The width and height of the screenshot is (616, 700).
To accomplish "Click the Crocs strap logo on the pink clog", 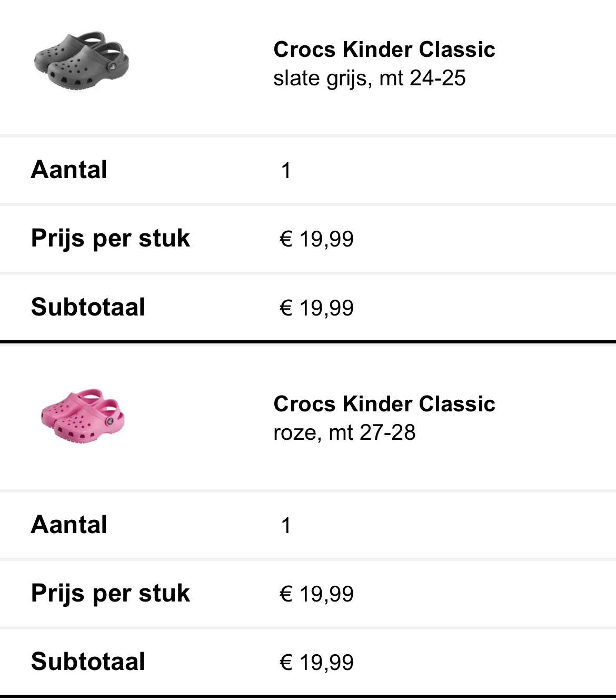I will (x=110, y=421).
